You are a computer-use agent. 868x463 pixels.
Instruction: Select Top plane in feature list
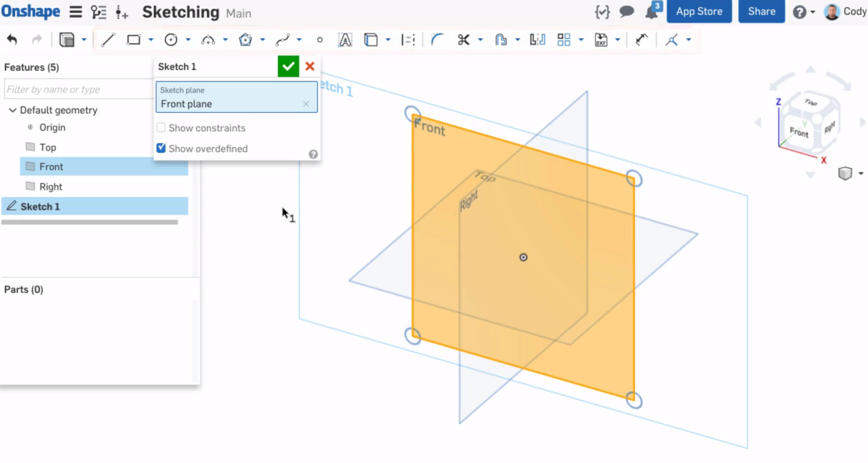(x=47, y=147)
